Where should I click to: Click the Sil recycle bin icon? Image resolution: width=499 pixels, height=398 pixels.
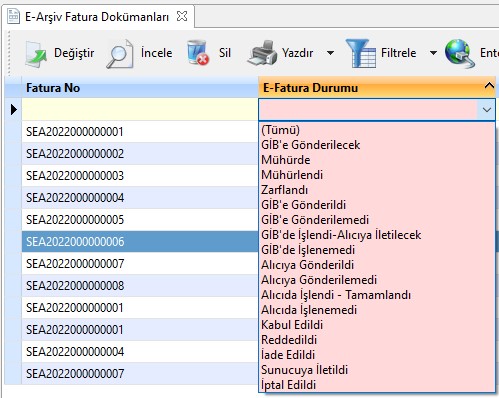198,53
